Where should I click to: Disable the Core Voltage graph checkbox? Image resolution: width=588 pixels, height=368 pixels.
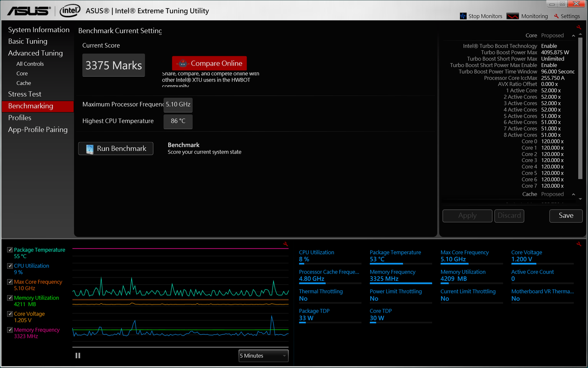click(x=10, y=314)
